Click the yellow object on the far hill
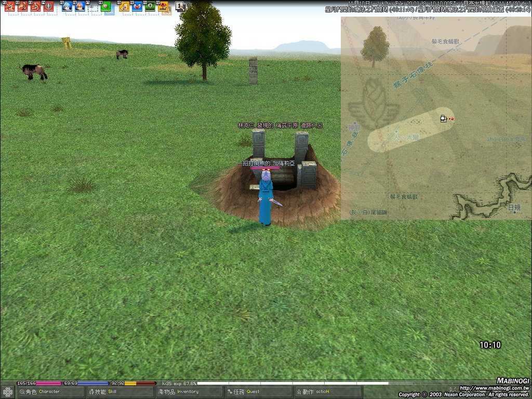532x399 pixels. (66, 43)
